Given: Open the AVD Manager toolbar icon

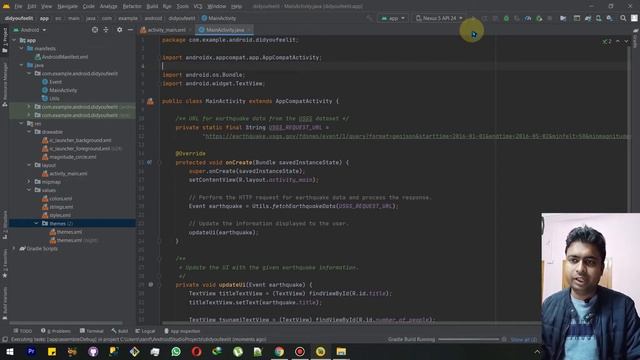Looking at the screenshot, I should (x=598, y=18).
